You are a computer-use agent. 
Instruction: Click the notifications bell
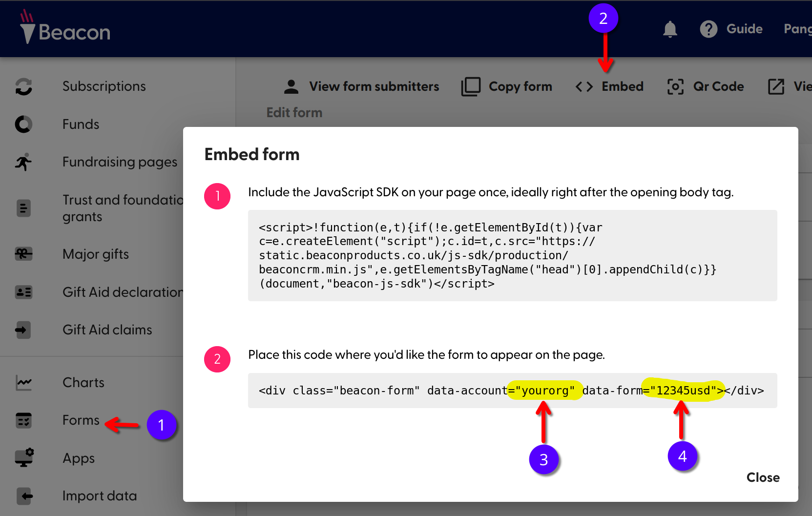(x=670, y=29)
